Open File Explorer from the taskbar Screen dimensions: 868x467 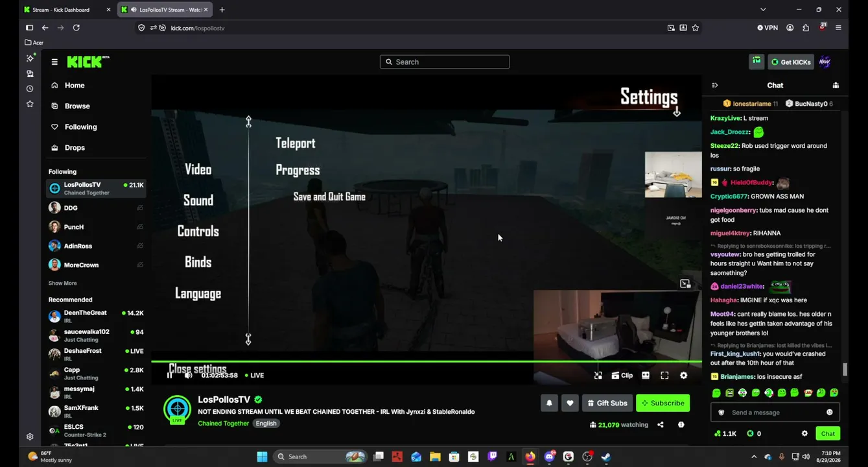(435, 457)
